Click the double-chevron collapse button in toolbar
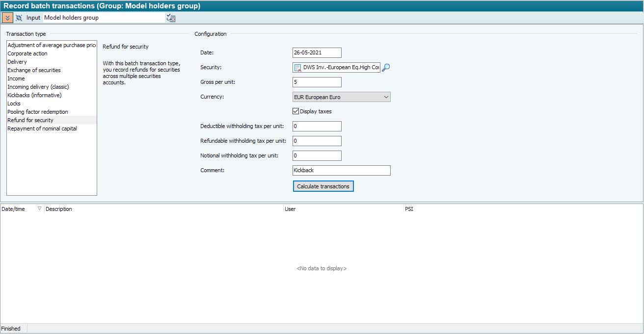The height and width of the screenshot is (334, 644). [x=7, y=18]
